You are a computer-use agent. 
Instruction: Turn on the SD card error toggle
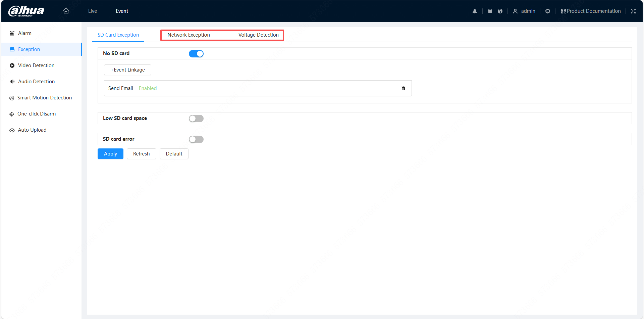click(x=196, y=139)
